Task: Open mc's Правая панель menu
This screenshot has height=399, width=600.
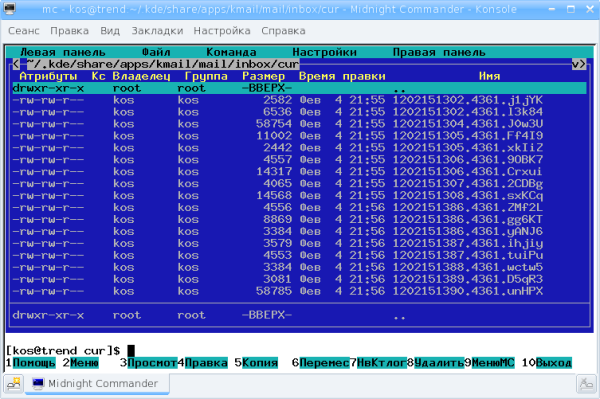Action: pos(439,52)
